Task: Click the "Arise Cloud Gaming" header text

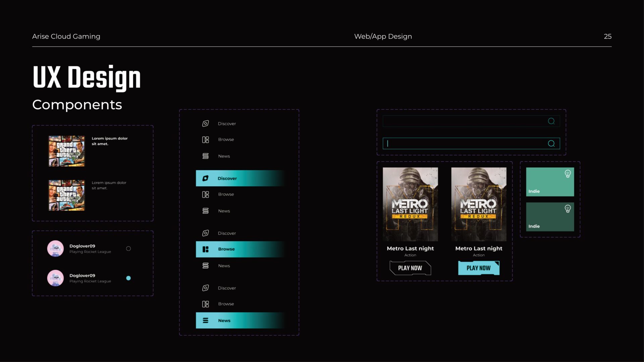Action: (x=66, y=36)
